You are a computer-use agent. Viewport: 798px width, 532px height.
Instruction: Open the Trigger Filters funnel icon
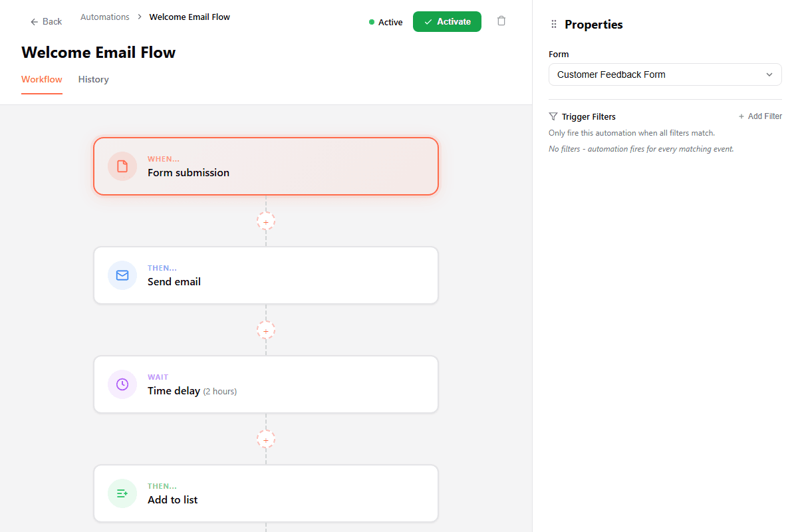point(553,116)
